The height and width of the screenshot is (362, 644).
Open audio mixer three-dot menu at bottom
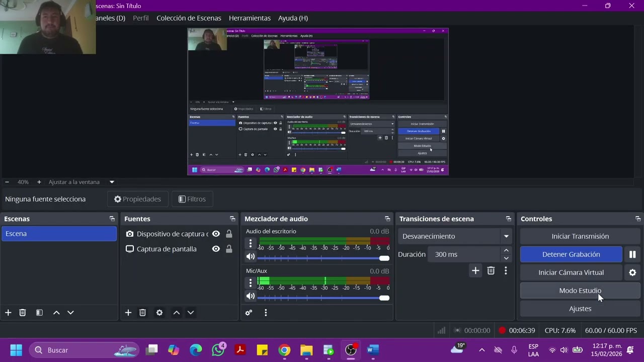point(266,313)
